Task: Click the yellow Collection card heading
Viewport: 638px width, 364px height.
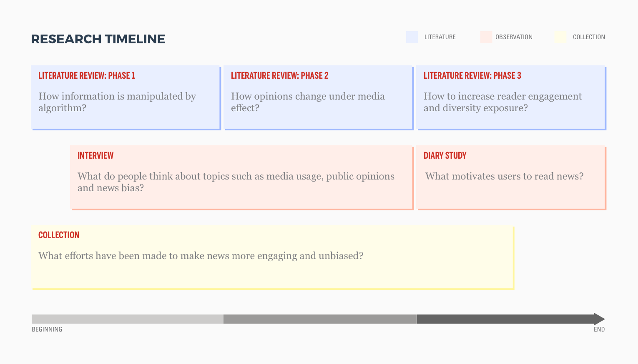Action: [x=59, y=235]
